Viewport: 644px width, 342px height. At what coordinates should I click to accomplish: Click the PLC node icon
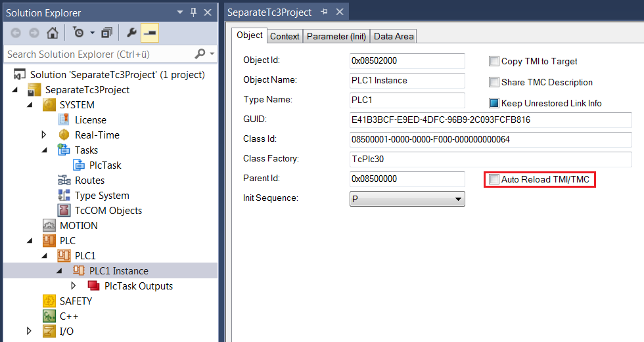(x=49, y=241)
